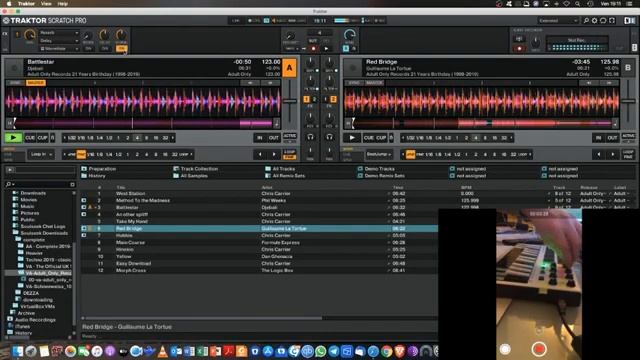The height and width of the screenshot is (360, 640).
Task: Open the Help menu
Action: pos(62,4)
